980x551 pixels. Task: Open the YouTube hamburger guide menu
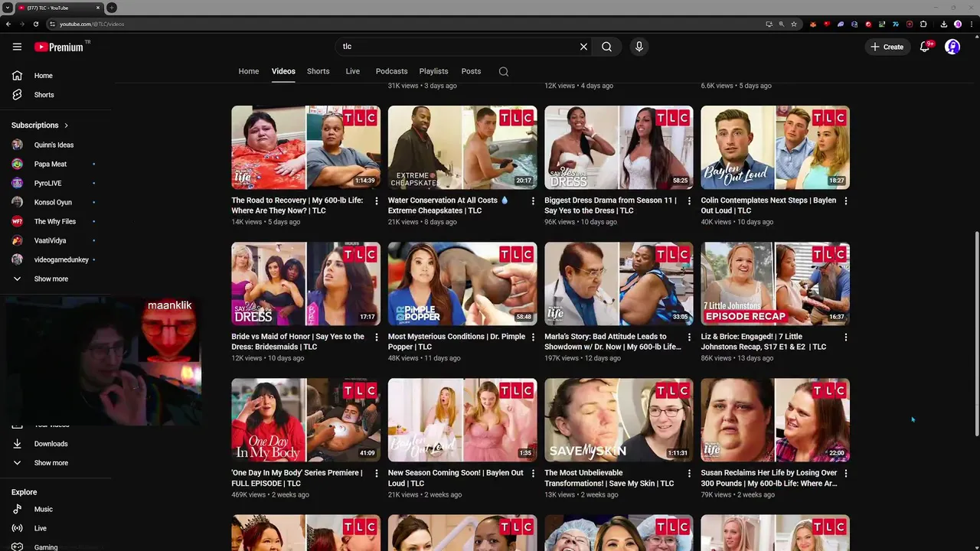click(17, 47)
